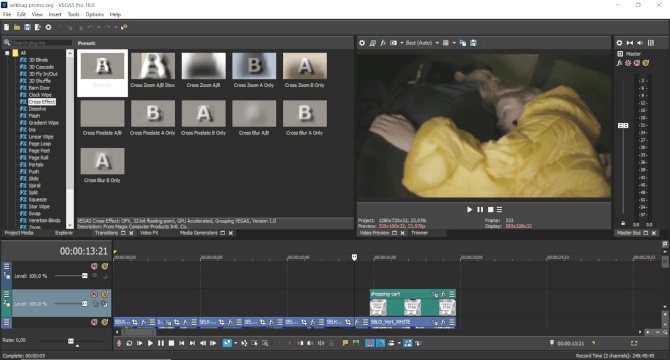The width and height of the screenshot is (670, 360).
Task: Open Video Output FX in preview toolbar
Action: 383,43
